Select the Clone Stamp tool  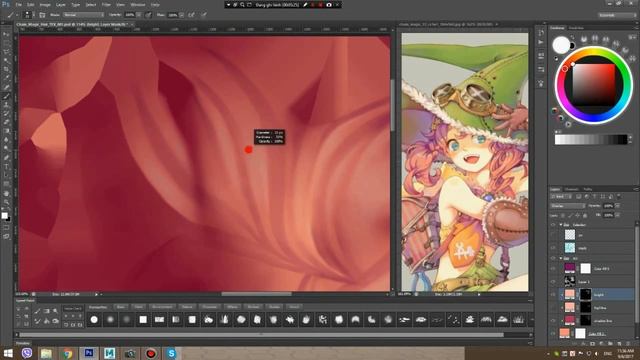[x=6, y=104]
